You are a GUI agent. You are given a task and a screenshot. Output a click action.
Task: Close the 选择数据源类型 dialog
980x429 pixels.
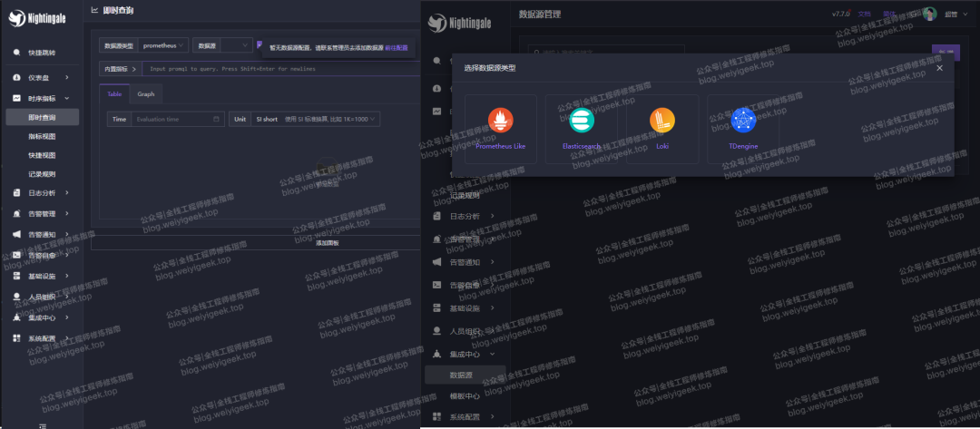point(939,68)
